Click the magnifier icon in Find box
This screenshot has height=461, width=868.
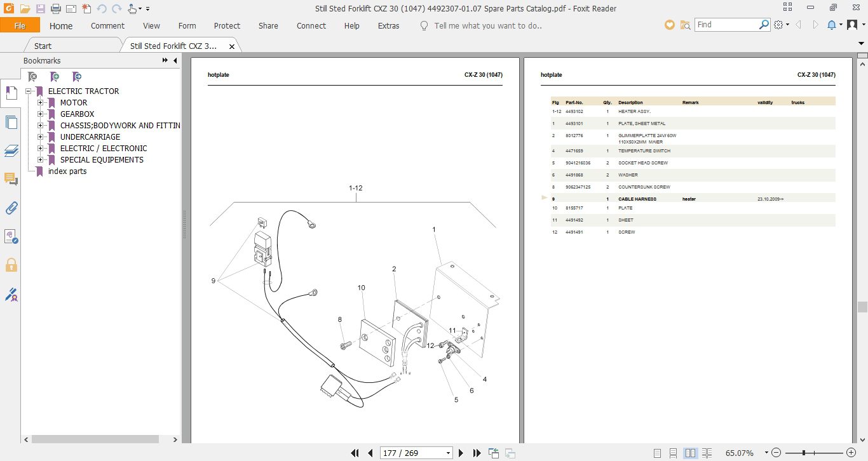point(764,25)
